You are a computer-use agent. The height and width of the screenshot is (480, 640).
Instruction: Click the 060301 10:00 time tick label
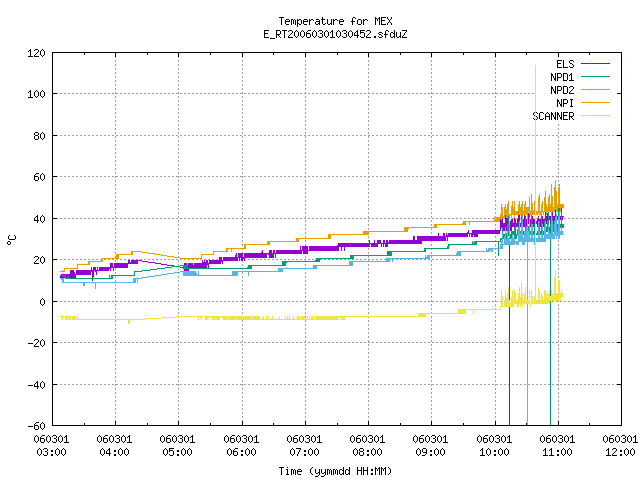click(494, 446)
